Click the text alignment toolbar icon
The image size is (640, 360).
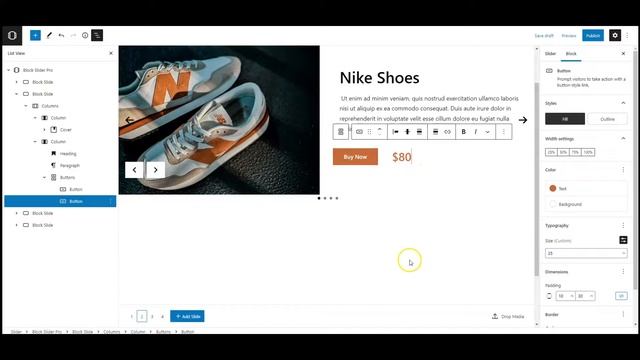(435, 132)
